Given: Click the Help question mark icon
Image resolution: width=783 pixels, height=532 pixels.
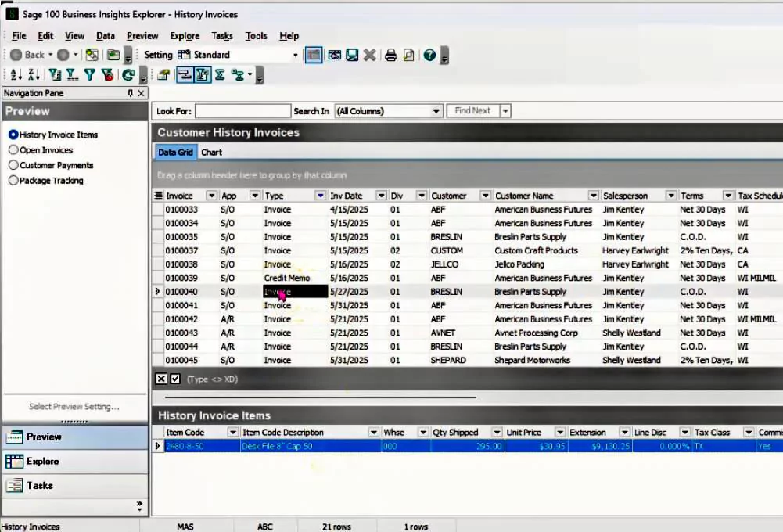Looking at the screenshot, I should (x=429, y=55).
